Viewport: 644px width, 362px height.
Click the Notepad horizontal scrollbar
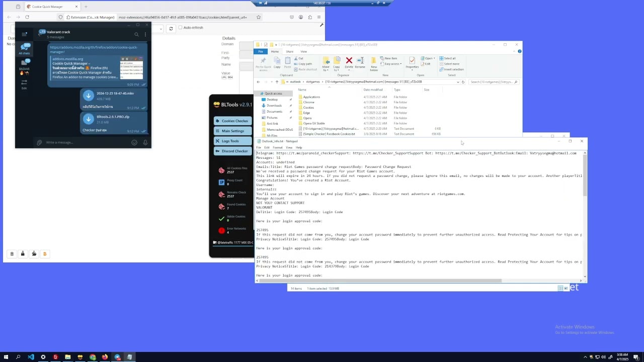click(x=379, y=281)
